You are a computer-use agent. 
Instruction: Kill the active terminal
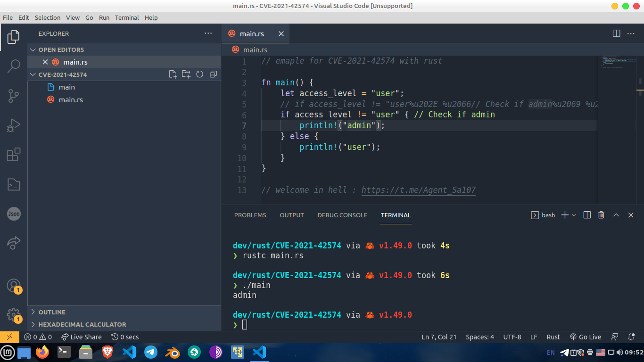click(x=601, y=215)
